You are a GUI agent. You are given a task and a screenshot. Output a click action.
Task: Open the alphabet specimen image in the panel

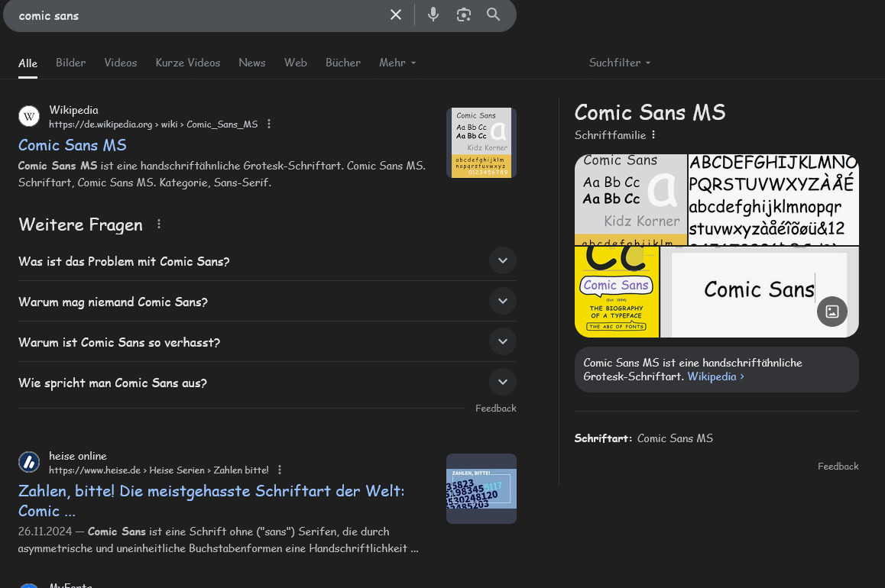coord(774,199)
